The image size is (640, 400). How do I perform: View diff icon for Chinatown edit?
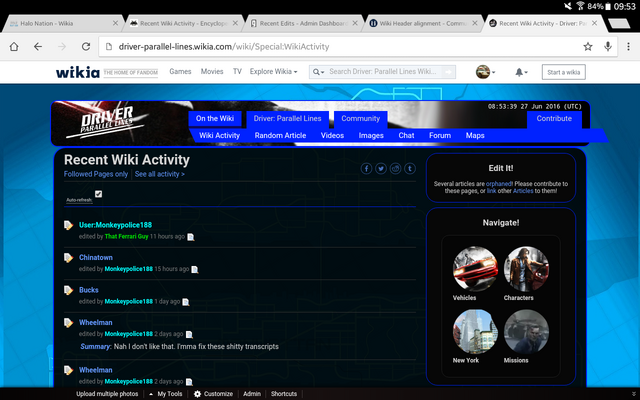coord(195,269)
